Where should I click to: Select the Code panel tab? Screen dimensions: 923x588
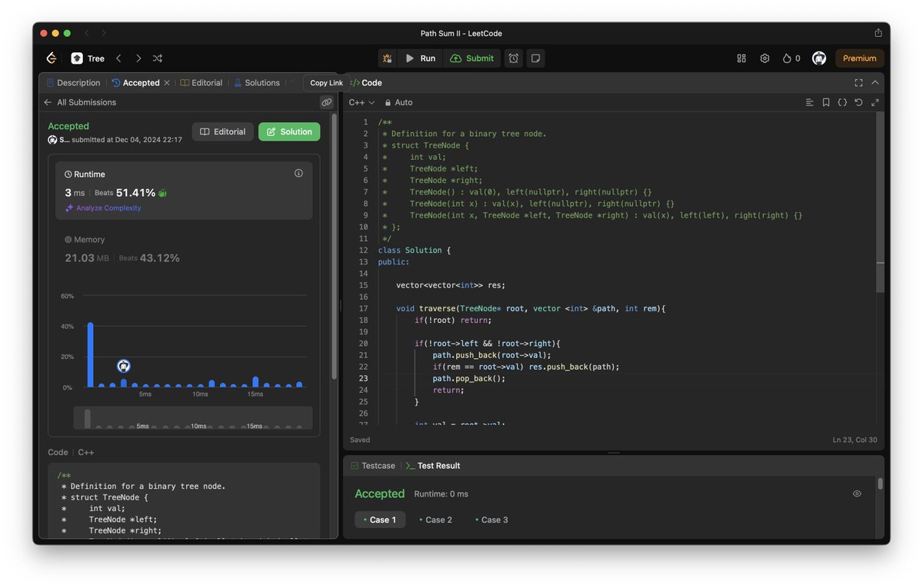[x=366, y=83]
